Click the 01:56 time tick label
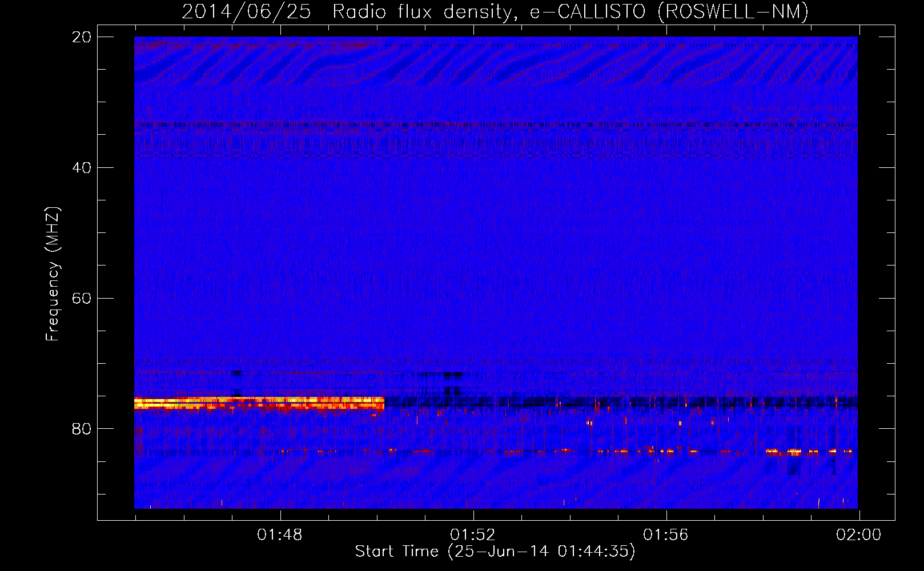This screenshot has width=924, height=571. 666,535
